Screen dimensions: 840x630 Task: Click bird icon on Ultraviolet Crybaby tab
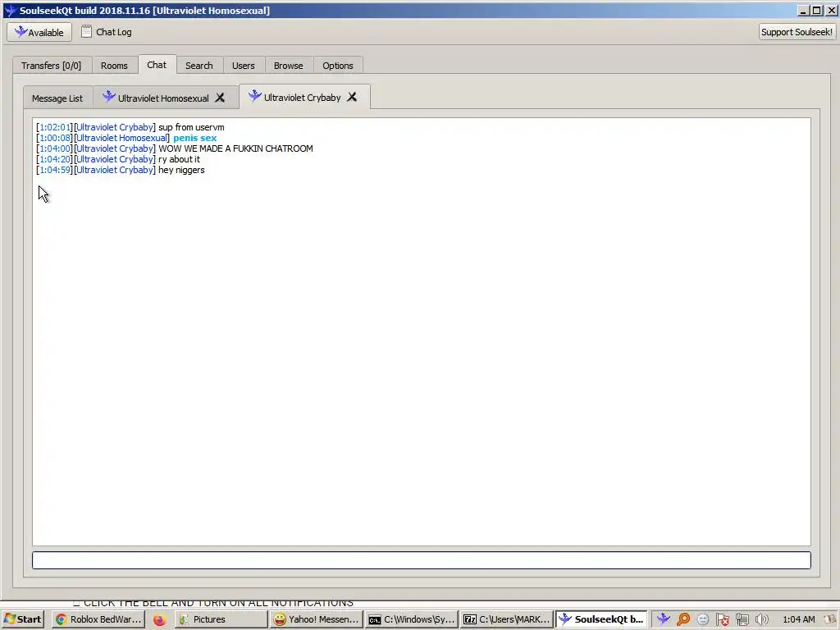[x=254, y=97]
